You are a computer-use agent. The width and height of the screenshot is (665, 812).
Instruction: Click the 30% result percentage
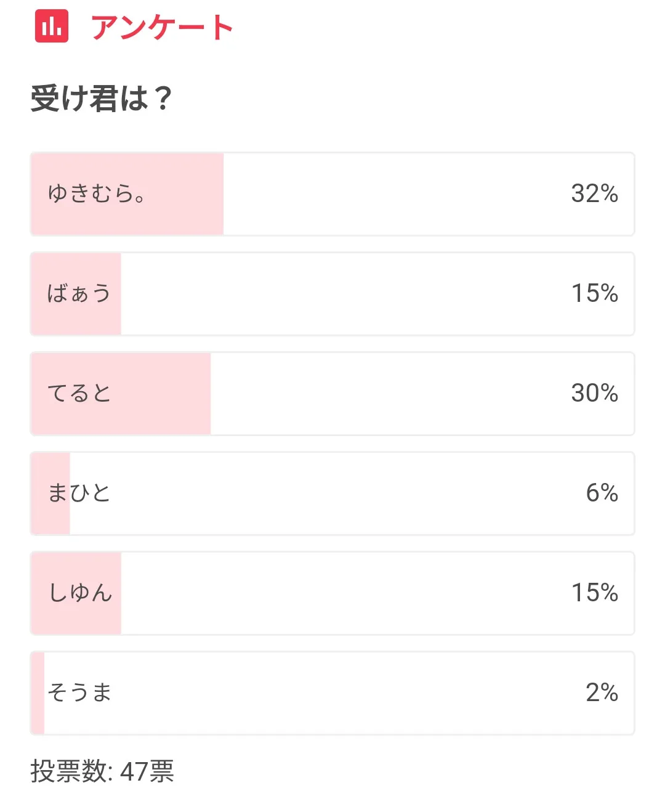click(x=594, y=393)
